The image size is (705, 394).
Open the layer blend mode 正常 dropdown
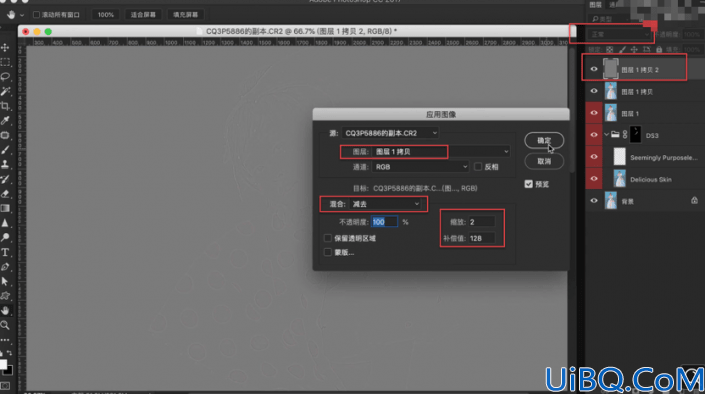click(x=619, y=34)
